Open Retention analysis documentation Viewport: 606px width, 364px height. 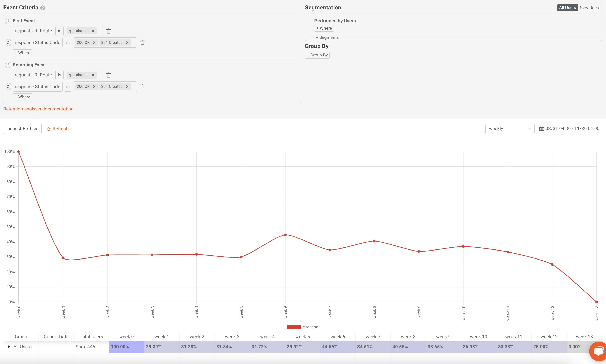click(38, 109)
